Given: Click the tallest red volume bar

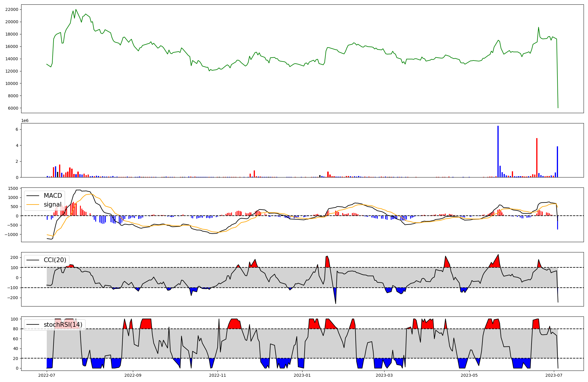Looking at the screenshot, I should [537, 158].
